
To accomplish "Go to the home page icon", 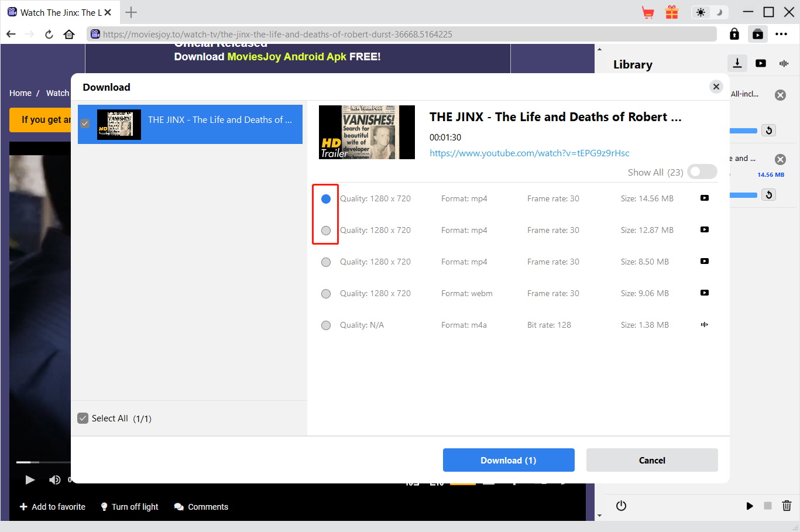I will click(69, 34).
